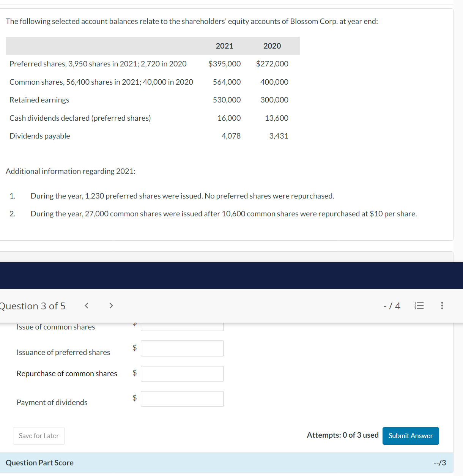The image size is (463, 476).
Task: Click the Submit Answer button
Action: [411, 436]
